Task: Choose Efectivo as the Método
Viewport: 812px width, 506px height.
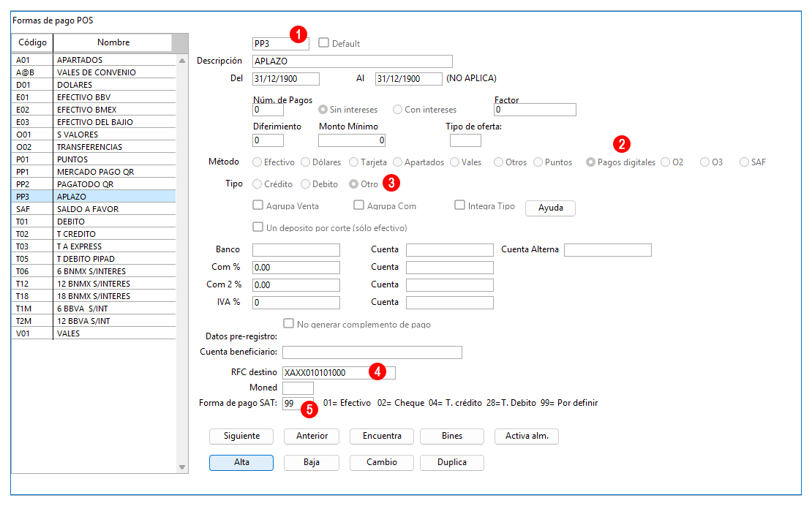Action: [257, 162]
